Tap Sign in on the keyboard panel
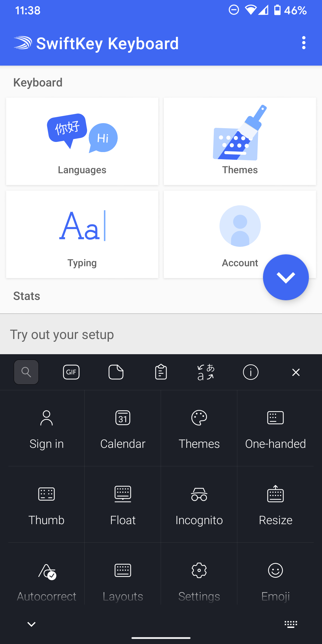This screenshot has width=322, height=644. pyautogui.click(x=47, y=428)
